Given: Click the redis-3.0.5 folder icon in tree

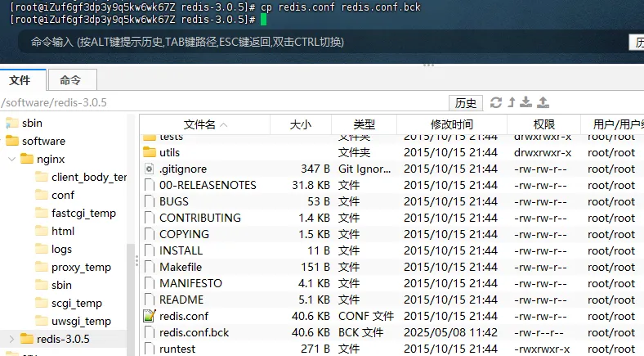Looking at the screenshot, I should [27, 339].
